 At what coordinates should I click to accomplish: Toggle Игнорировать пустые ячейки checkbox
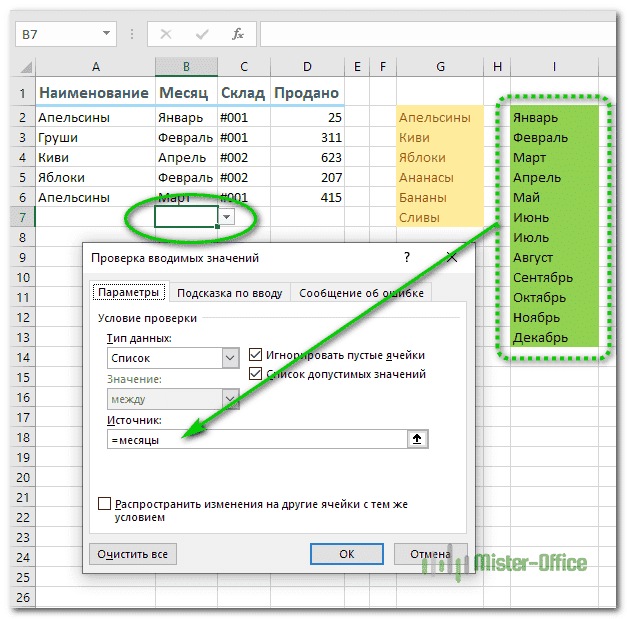(x=256, y=354)
